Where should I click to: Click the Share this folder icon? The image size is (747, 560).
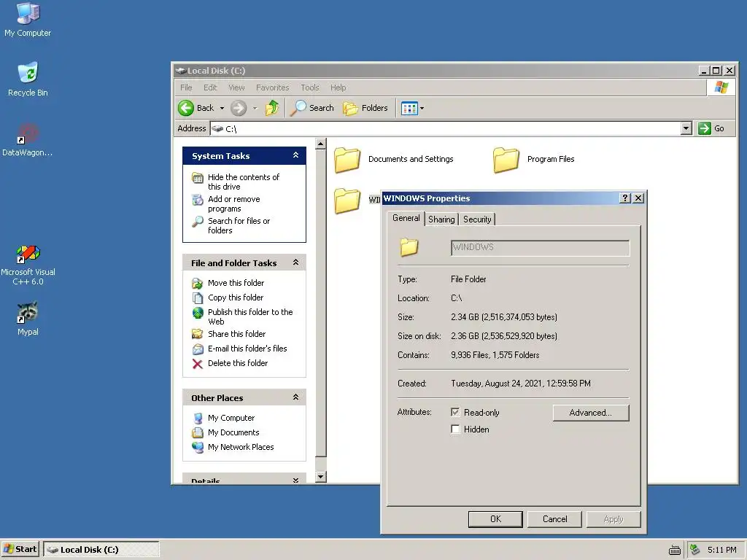tap(197, 334)
